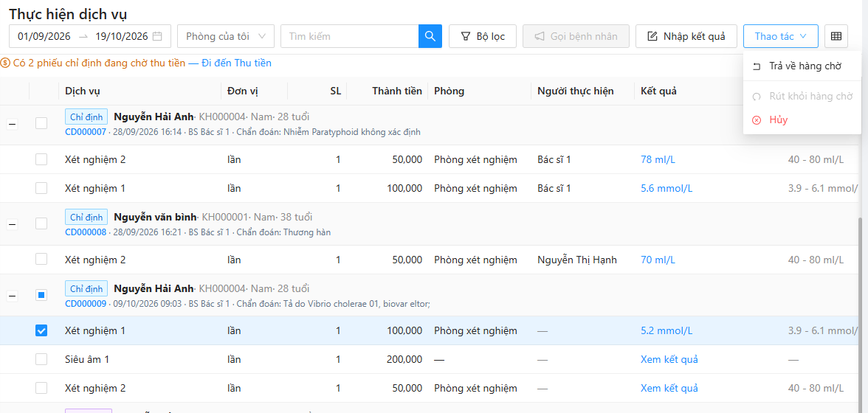Click the Tìm kiếm search field

(x=349, y=36)
